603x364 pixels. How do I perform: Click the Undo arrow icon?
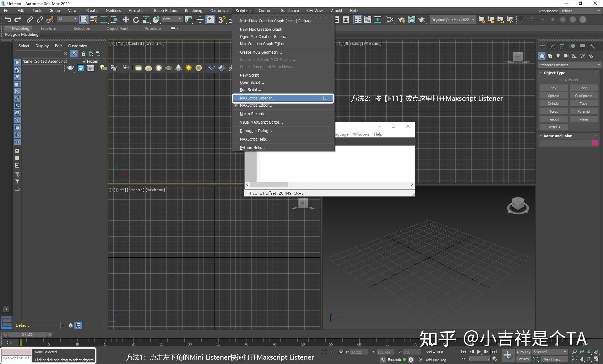8,20
